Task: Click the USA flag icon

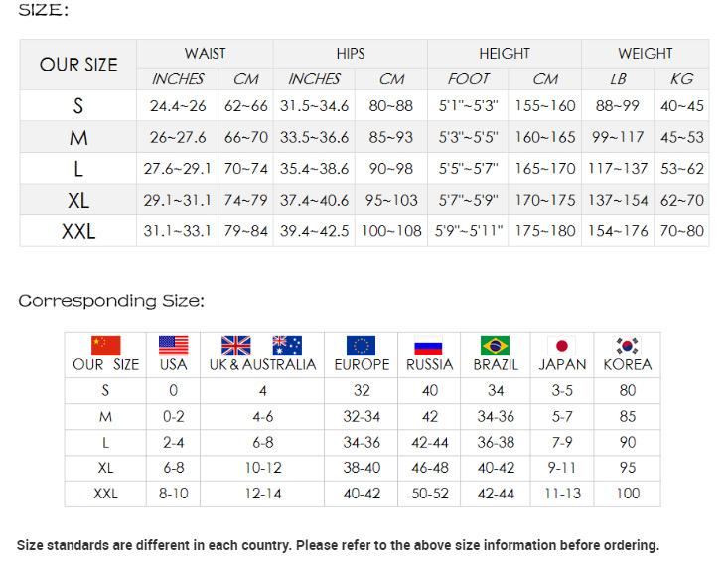Action: (x=174, y=345)
